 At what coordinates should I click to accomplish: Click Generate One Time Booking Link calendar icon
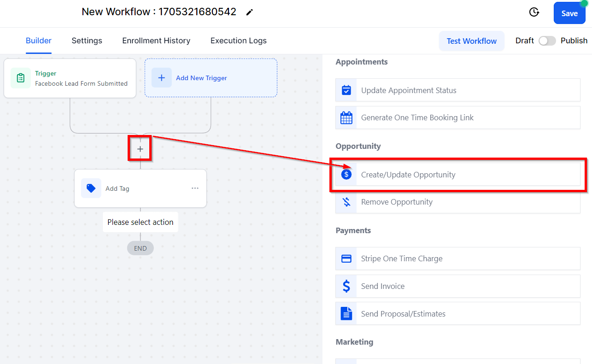pyautogui.click(x=346, y=117)
